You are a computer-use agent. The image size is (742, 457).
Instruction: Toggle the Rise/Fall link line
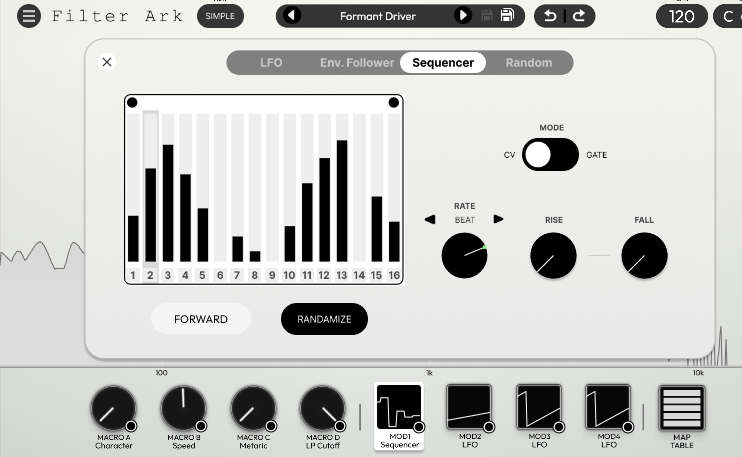(598, 256)
